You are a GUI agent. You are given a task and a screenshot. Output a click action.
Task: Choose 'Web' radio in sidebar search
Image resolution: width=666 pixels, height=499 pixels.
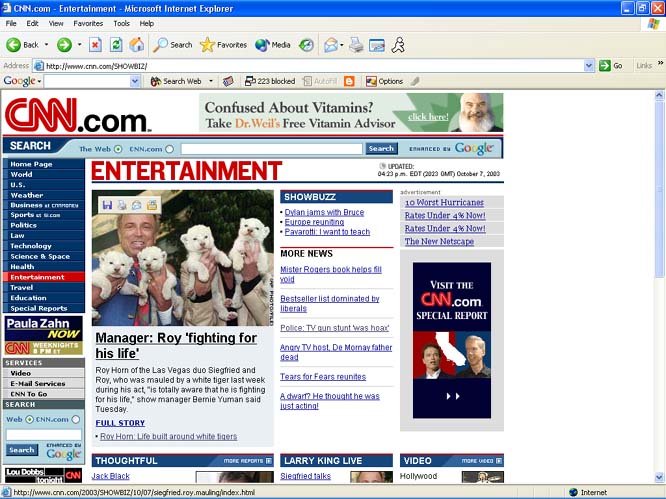pos(28,419)
